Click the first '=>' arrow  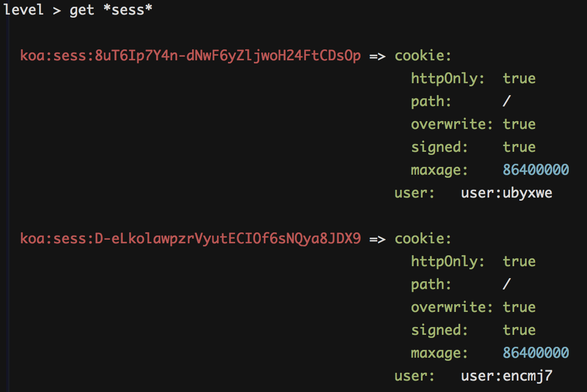tap(377, 57)
